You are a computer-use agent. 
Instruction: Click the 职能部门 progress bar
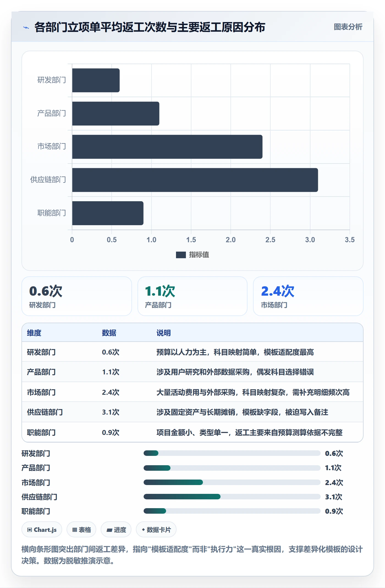click(x=232, y=511)
